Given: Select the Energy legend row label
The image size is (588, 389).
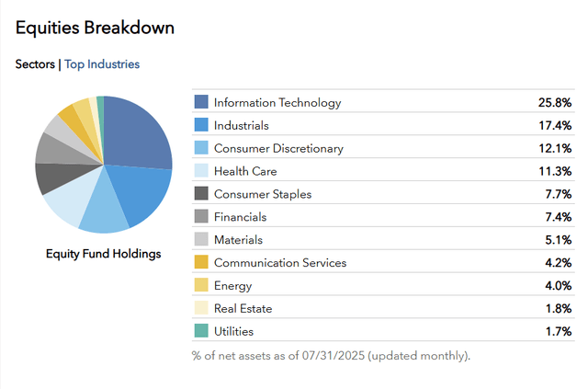Looking at the screenshot, I should (x=232, y=286).
